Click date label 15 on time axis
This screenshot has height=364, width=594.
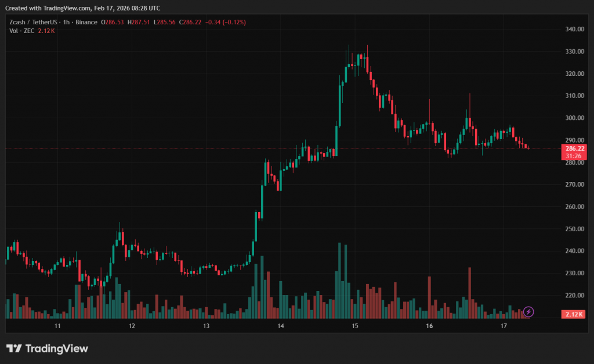coord(355,326)
